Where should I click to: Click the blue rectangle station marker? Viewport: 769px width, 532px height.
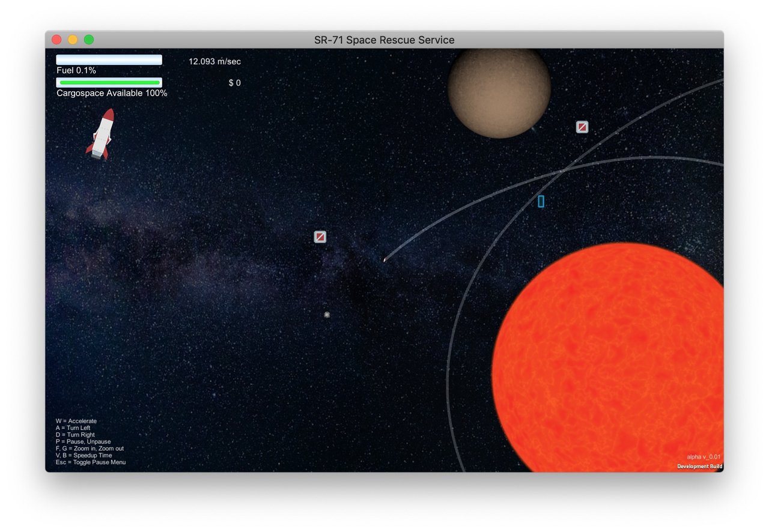[x=541, y=202]
